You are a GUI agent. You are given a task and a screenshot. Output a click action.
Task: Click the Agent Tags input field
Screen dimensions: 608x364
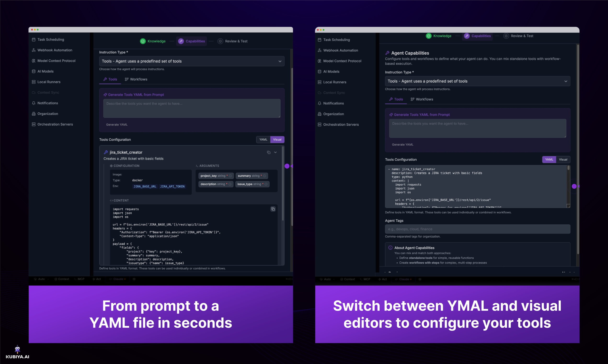[477, 229]
